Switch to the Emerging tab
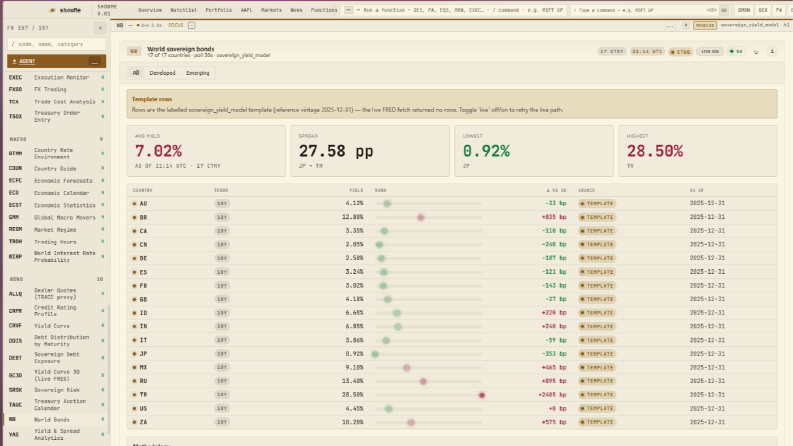Screen dimensions: 793x446 [x=198, y=73]
